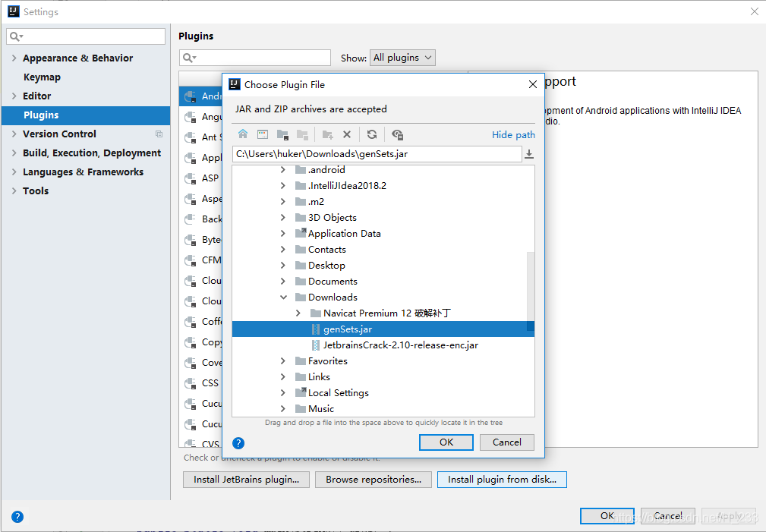Image resolution: width=766 pixels, height=532 pixels.
Task: Confirm with OK in Choose Plugin File
Action: (446, 442)
